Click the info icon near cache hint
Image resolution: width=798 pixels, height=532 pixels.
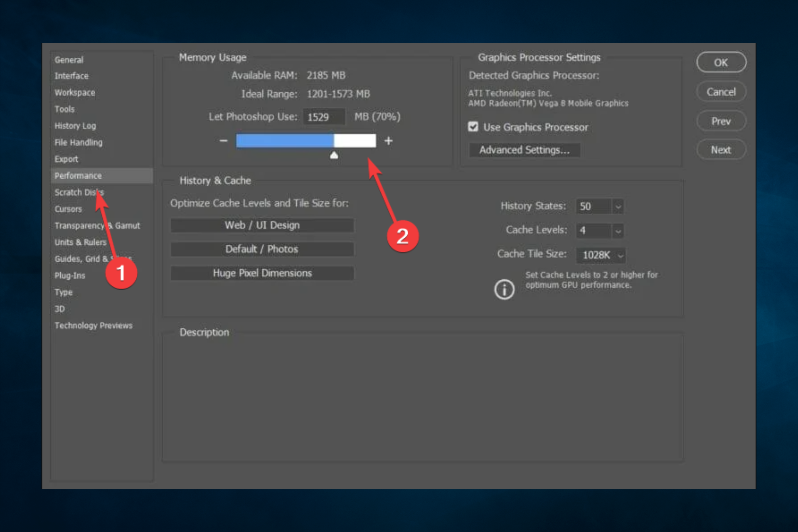[504, 289]
